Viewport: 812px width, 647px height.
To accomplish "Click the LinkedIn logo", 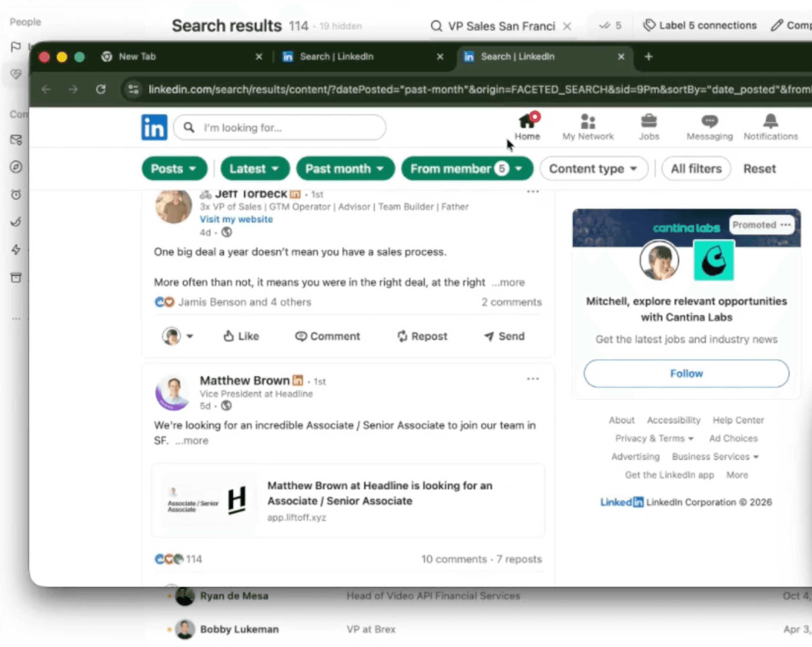I will point(154,127).
